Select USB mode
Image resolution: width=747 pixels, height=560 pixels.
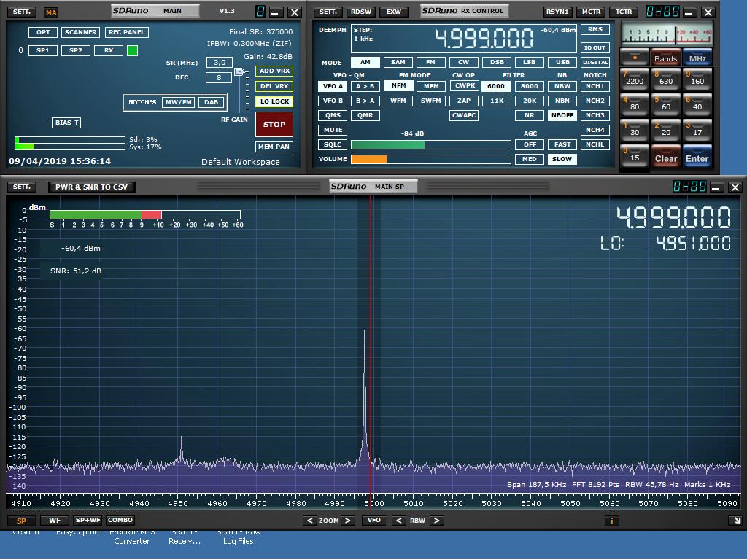pyautogui.click(x=562, y=62)
